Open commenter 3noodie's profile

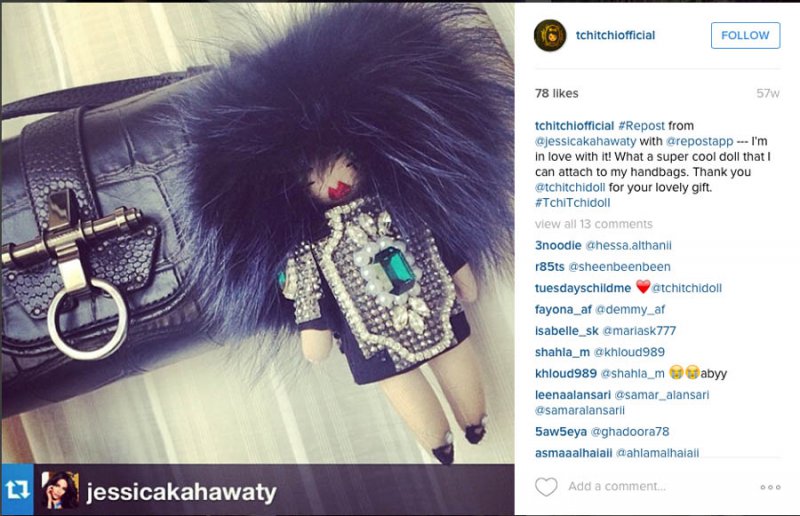tap(558, 245)
